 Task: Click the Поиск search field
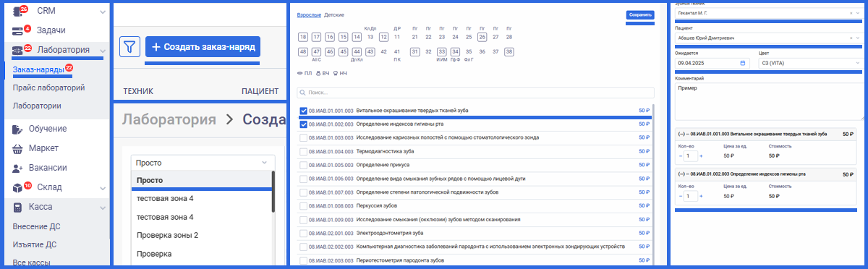coord(475,93)
